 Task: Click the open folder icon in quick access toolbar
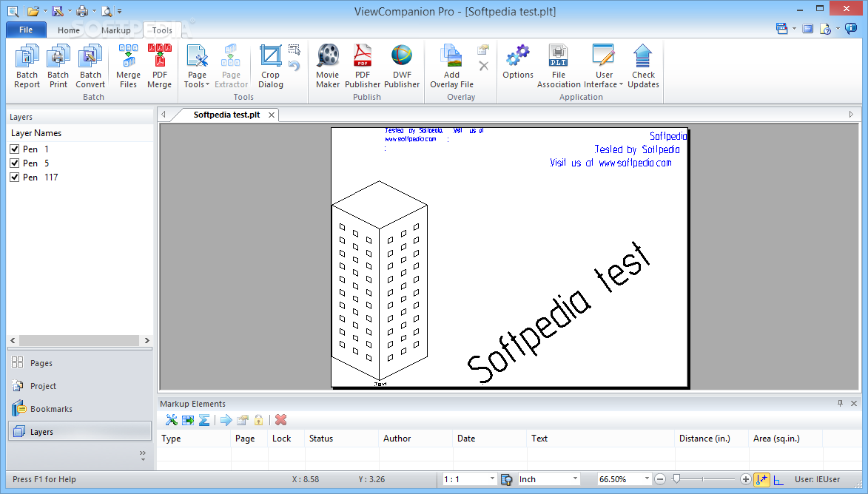pyautogui.click(x=33, y=10)
